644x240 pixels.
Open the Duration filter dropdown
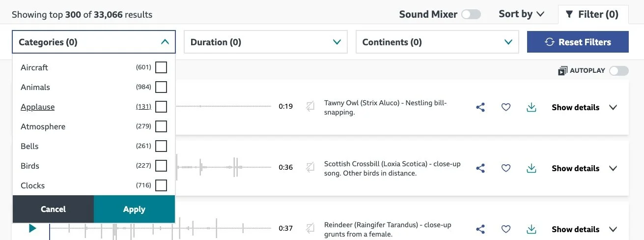click(265, 42)
